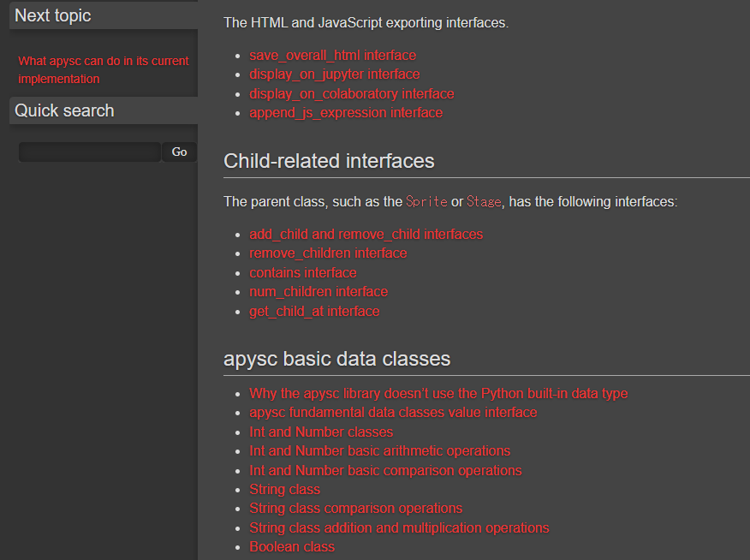Viewport: 750px width, 560px height.
Task: Visit append_js_expression interface page
Action: (346, 112)
